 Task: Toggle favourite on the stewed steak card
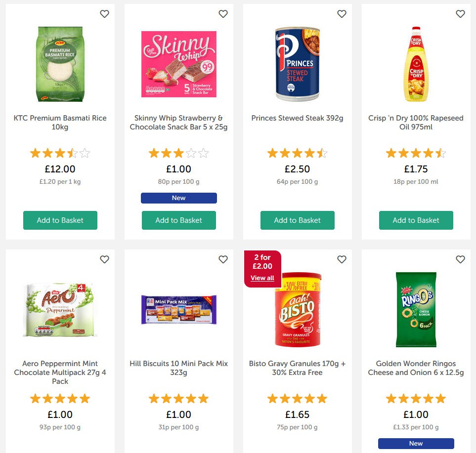coord(342,14)
